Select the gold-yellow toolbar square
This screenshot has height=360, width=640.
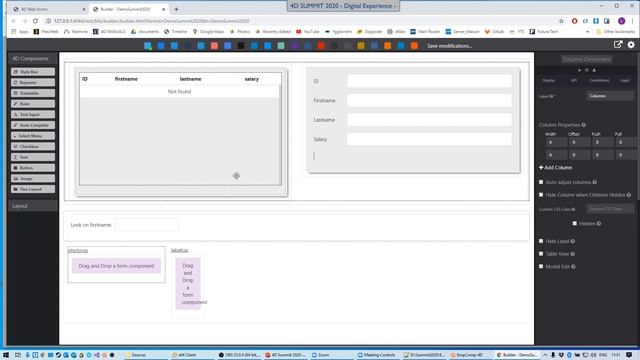pos(361,46)
